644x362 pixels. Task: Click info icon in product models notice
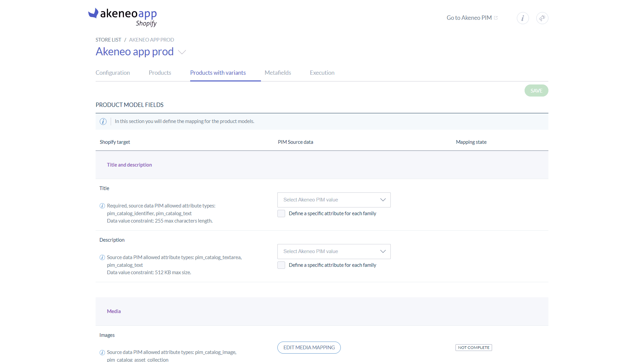[x=103, y=121]
